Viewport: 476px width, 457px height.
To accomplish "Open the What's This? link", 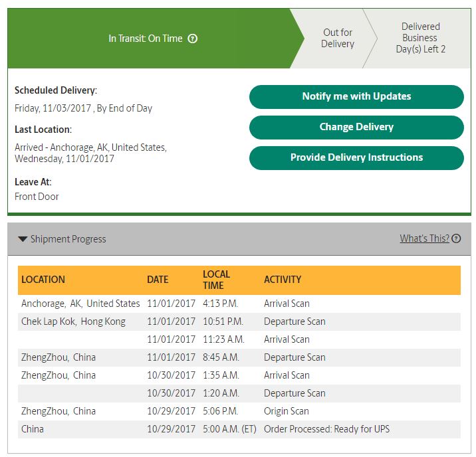I will [x=424, y=238].
